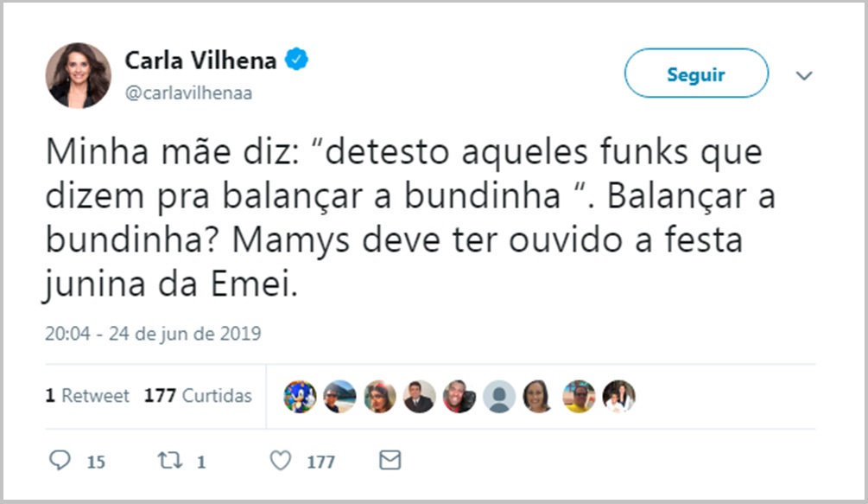This screenshot has width=868, height=504.
Task: Click the gray placeholder avatar among likers
Action: point(499,397)
